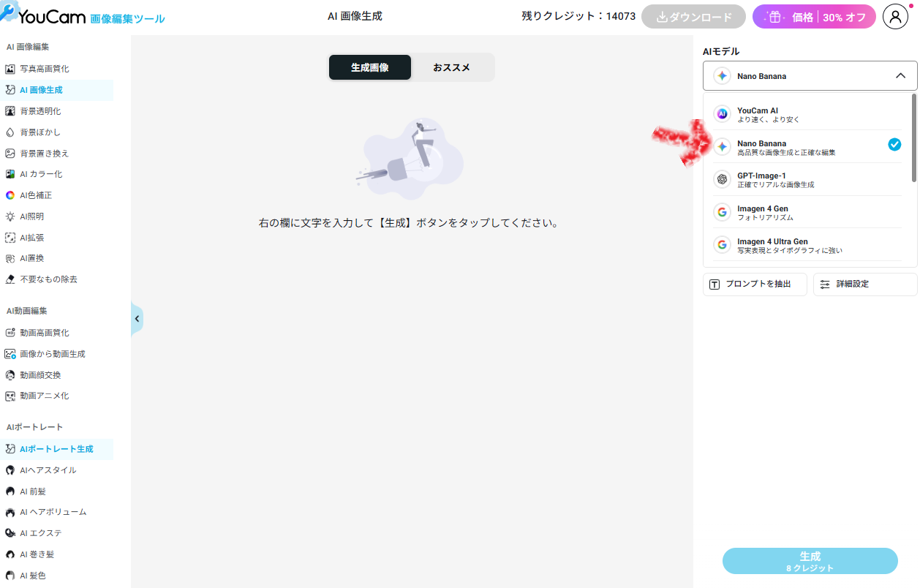The height and width of the screenshot is (588, 920).
Task: Switch to the 生成画像 tab
Action: pos(370,67)
